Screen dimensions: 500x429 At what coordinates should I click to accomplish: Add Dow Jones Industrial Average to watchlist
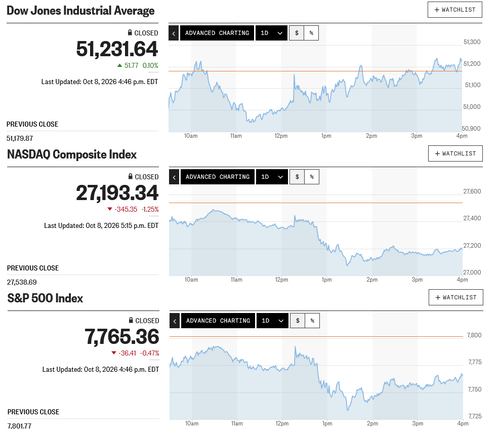tap(455, 10)
